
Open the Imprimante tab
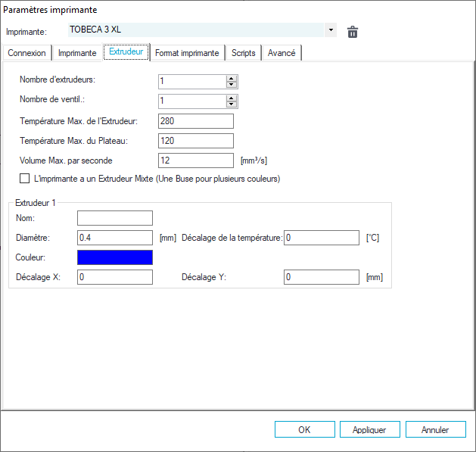(77, 53)
